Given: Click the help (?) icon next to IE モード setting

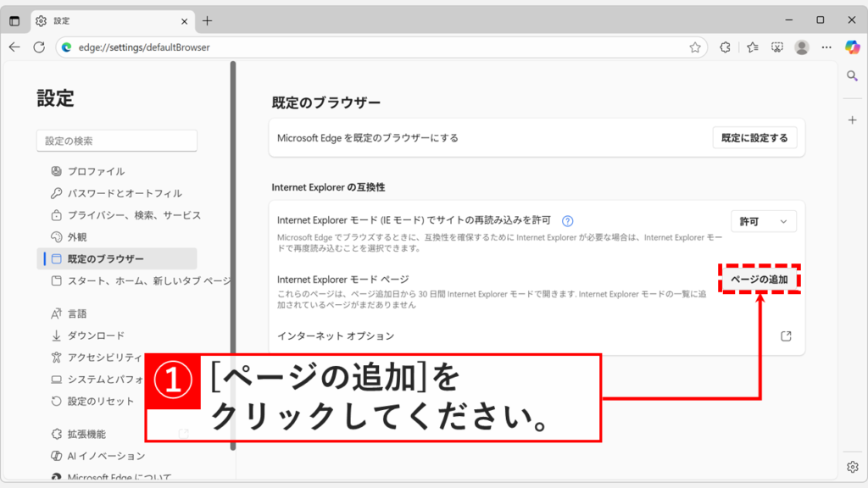Looking at the screenshot, I should [567, 219].
